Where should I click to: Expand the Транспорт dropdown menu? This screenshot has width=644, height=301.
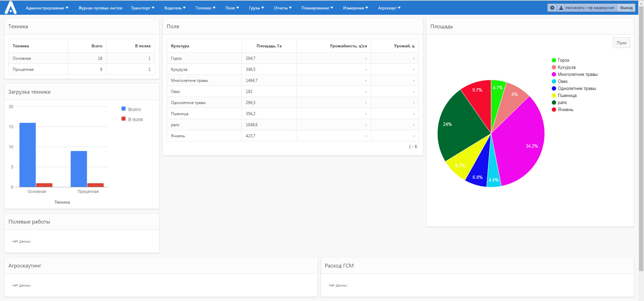click(143, 8)
